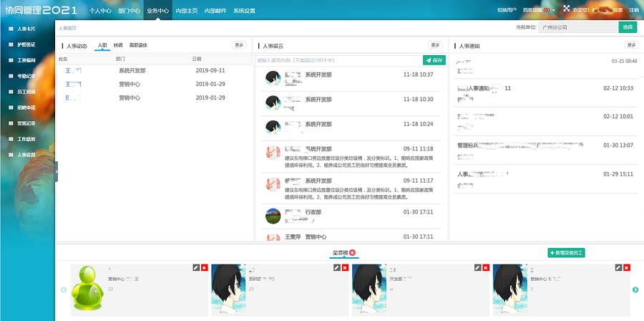Screen dimensions: 644x321
Task: Show more items in 人事通知 panel
Action: pyautogui.click(x=630, y=45)
